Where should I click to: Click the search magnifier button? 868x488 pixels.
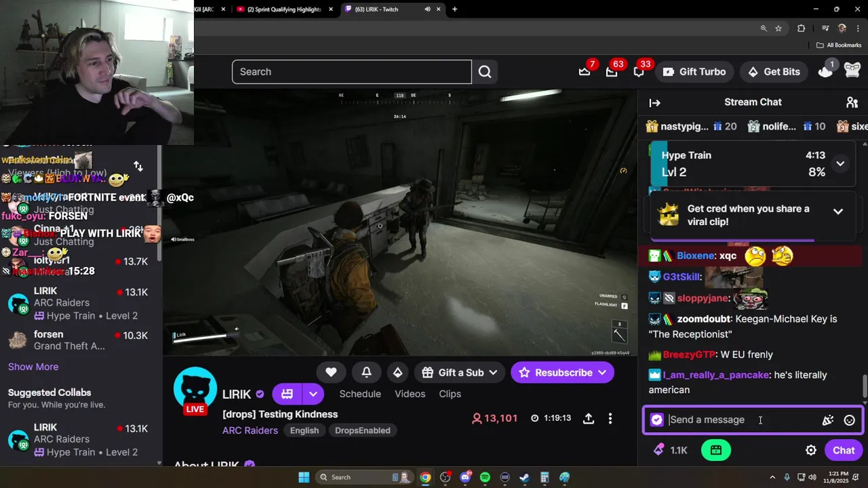(485, 72)
